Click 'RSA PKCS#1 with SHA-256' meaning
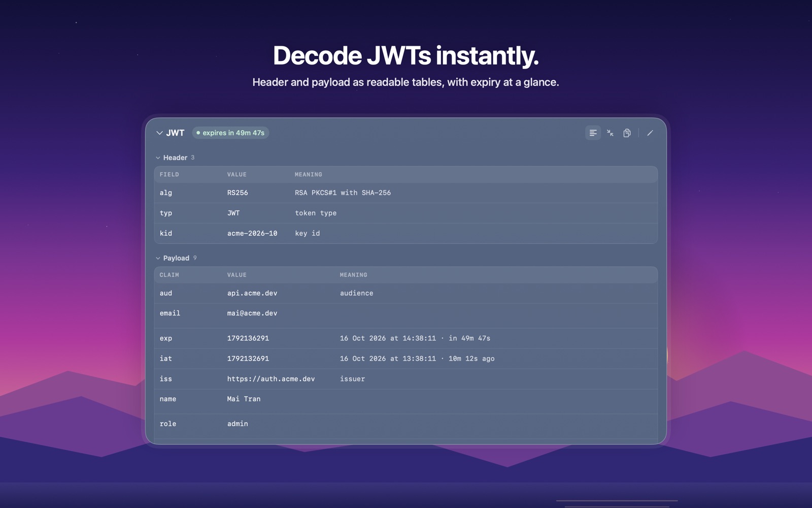 [343, 193]
